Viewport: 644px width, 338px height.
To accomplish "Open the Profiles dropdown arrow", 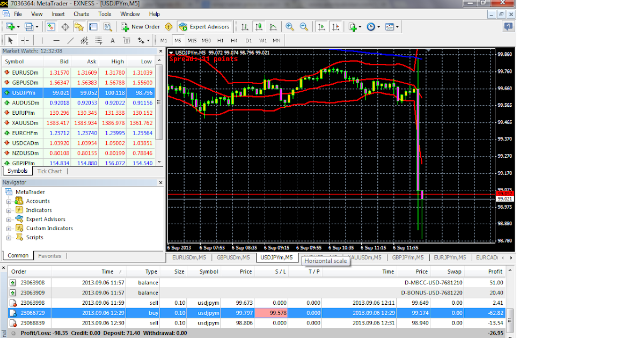I will (x=37, y=27).
